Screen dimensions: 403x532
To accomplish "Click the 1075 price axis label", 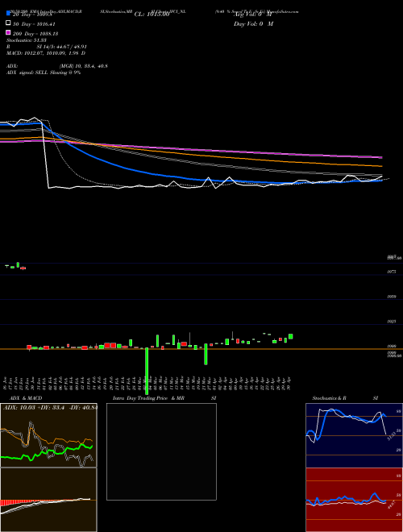I will 392,272.
